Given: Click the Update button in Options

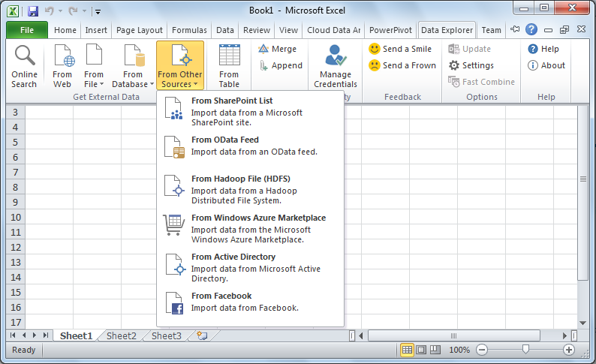Looking at the screenshot, I should (x=469, y=49).
